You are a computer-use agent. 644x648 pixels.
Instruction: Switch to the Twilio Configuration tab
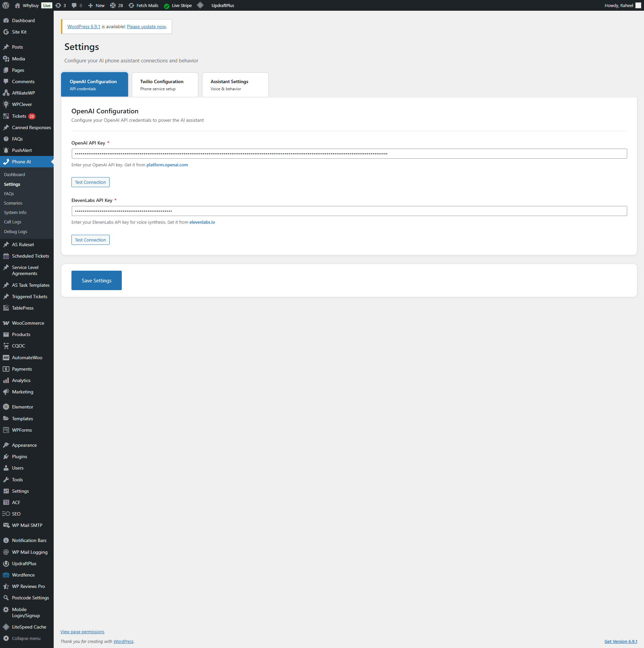tap(165, 85)
